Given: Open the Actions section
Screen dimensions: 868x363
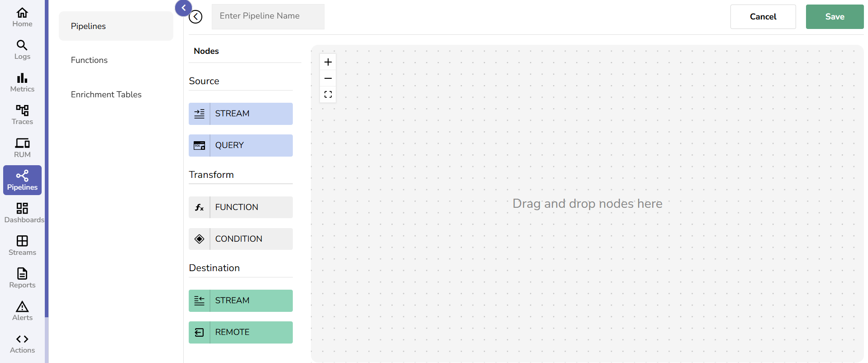Looking at the screenshot, I should pos(22,343).
